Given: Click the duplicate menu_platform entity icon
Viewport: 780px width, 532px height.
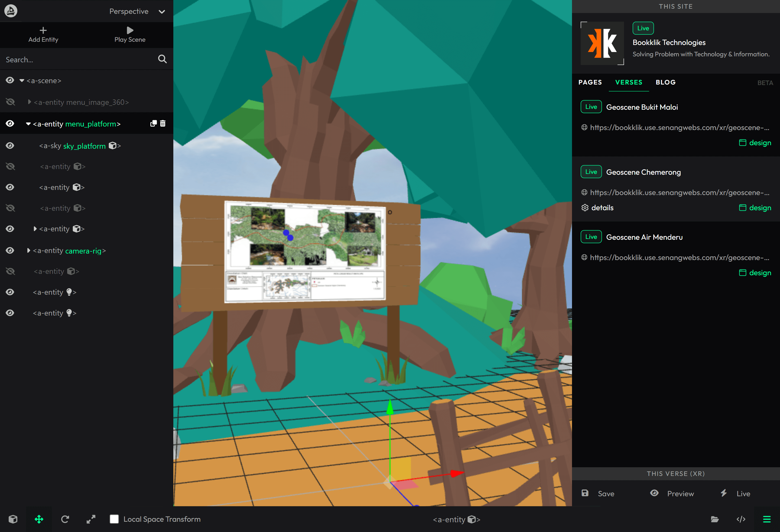Looking at the screenshot, I should [153, 124].
